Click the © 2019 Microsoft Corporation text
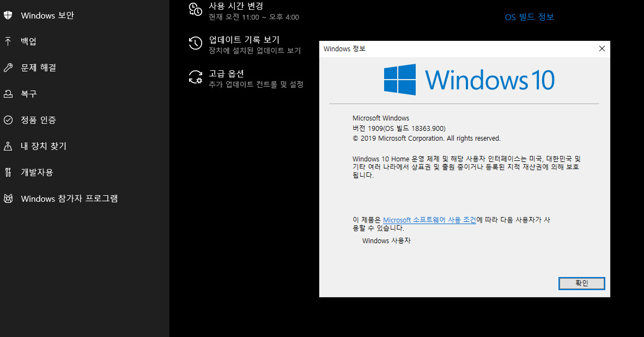Image resolution: width=644 pixels, height=337 pixels. [426, 139]
